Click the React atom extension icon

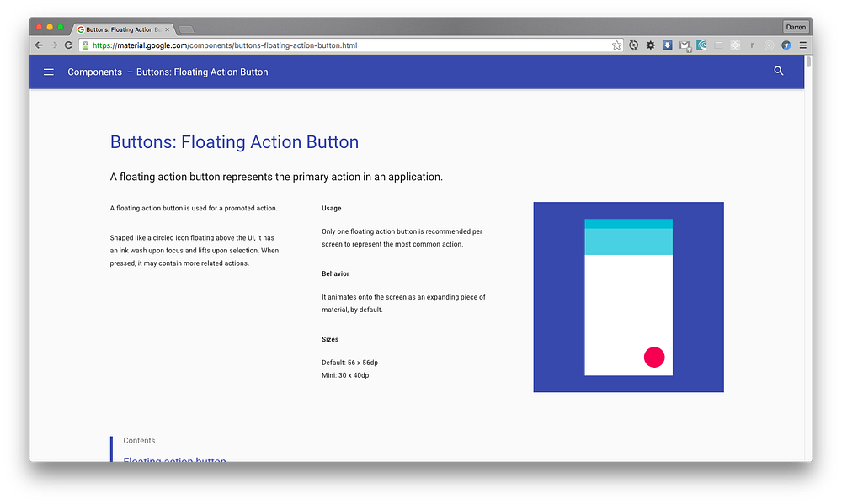(735, 45)
